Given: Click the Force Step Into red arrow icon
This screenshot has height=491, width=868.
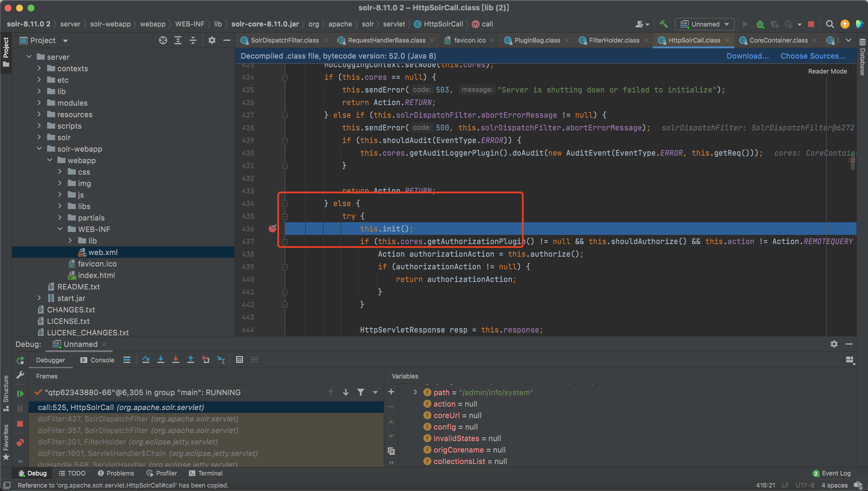Looking at the screenshot, I should pos(176,360).
